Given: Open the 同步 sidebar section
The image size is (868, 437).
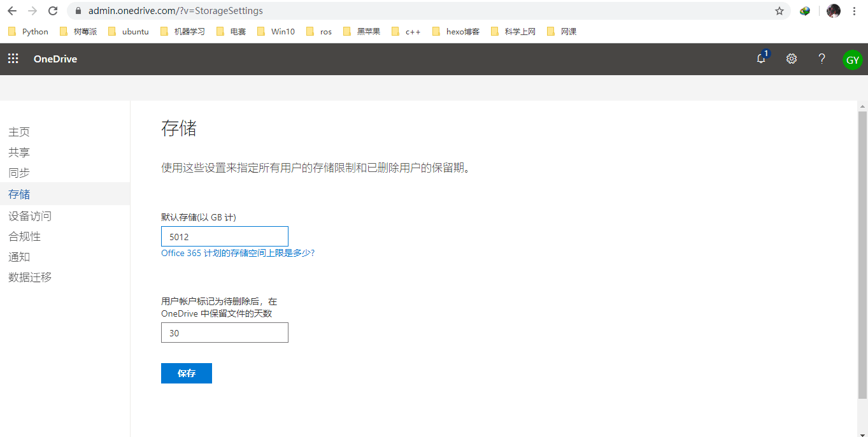Looking at the screenshot, I should pyautogui.click(x=19, y=173).
